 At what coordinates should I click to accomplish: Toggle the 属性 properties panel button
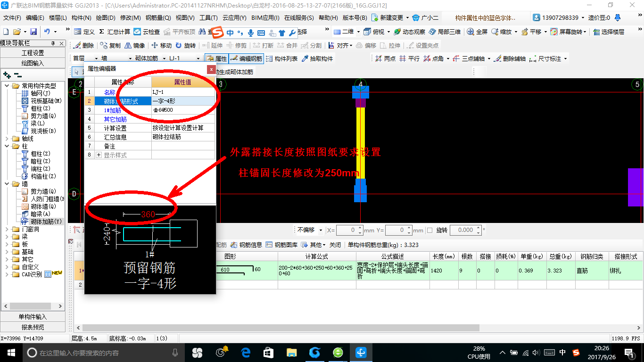[216, 58]
